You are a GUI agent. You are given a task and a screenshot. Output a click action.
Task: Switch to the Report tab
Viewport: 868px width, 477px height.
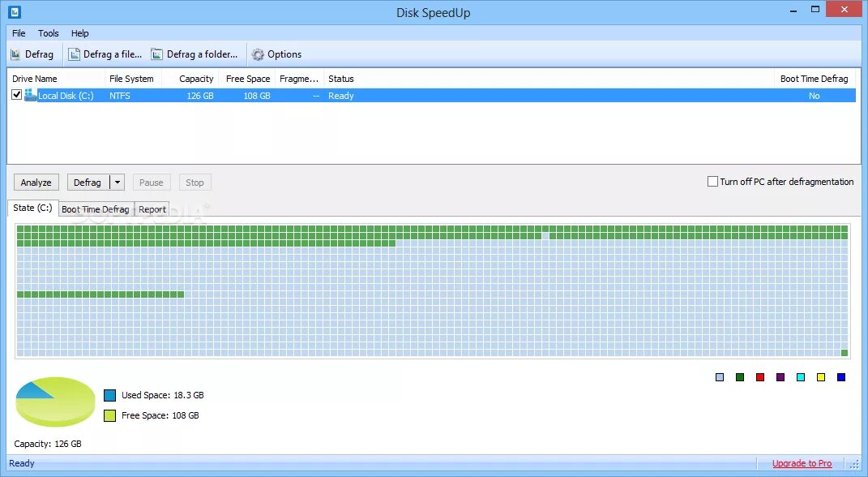(x=152, y=208)
